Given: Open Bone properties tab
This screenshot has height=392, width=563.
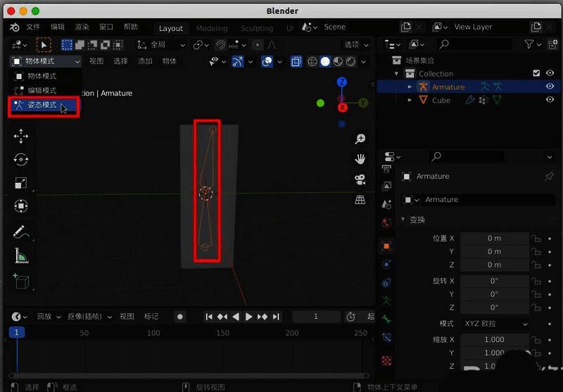Looking at the screenshot, I should click(x=386, y=319).
